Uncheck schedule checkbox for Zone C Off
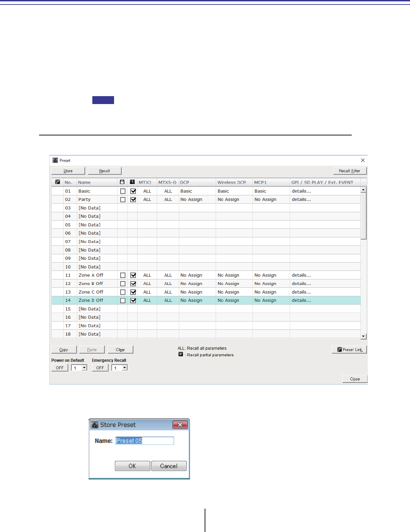 pyautogui.click(x=133, y=292)
